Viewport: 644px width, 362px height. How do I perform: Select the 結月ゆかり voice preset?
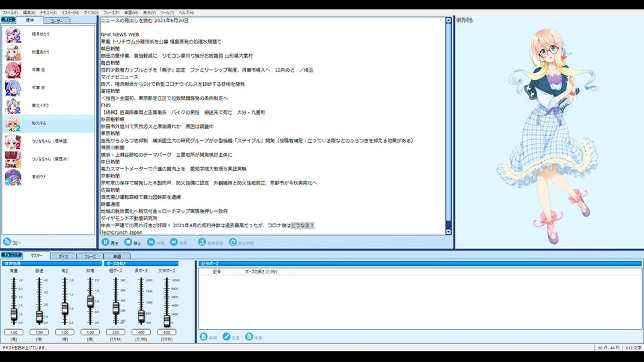(48, 34)
